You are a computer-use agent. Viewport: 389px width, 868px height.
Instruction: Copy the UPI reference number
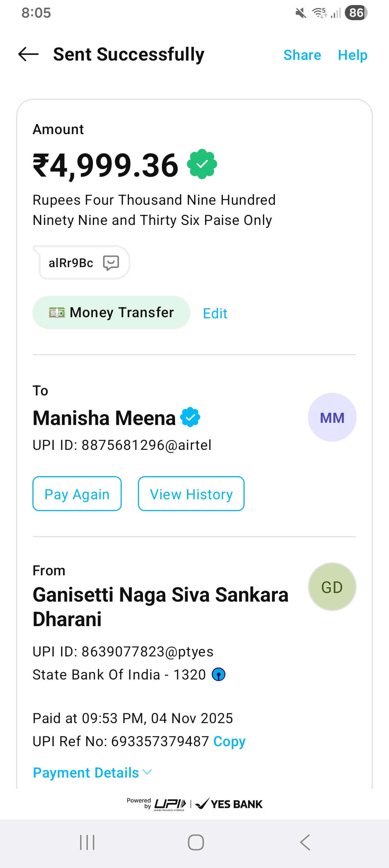[229, 741]
